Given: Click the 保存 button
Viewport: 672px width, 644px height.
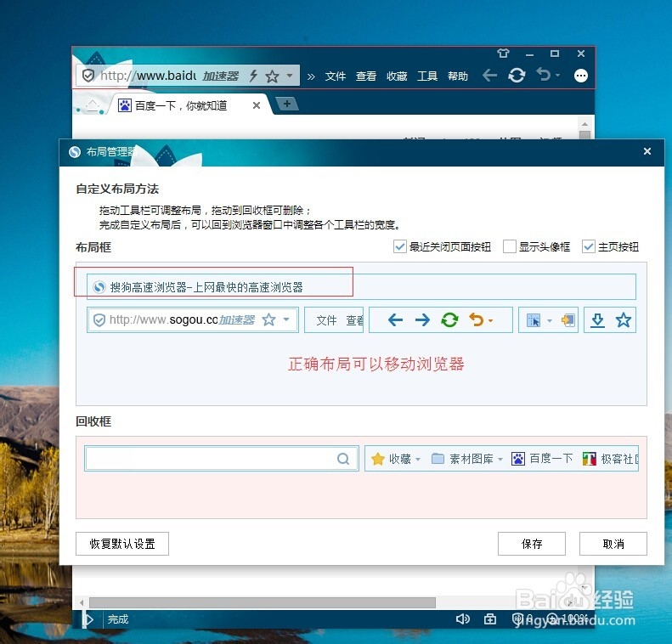Looking at the screenshot, I should (x=532, y=544).
